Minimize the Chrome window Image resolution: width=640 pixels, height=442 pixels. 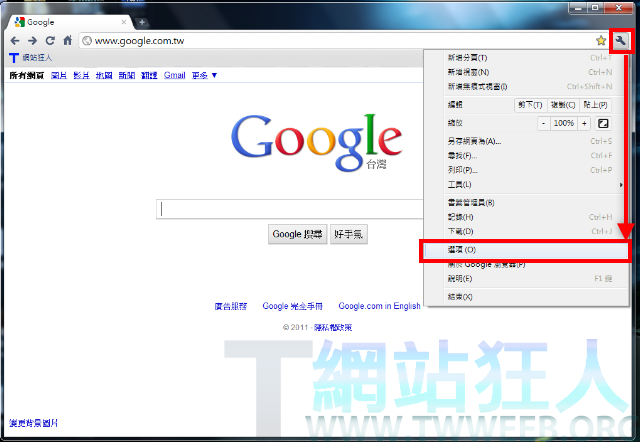point(578,7)
